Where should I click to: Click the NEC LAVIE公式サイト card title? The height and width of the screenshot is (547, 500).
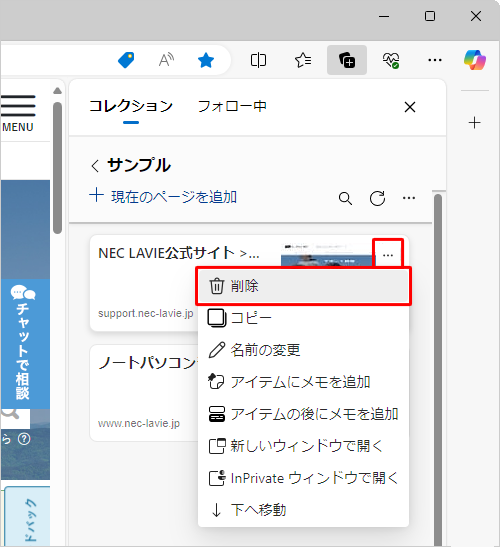179,253
